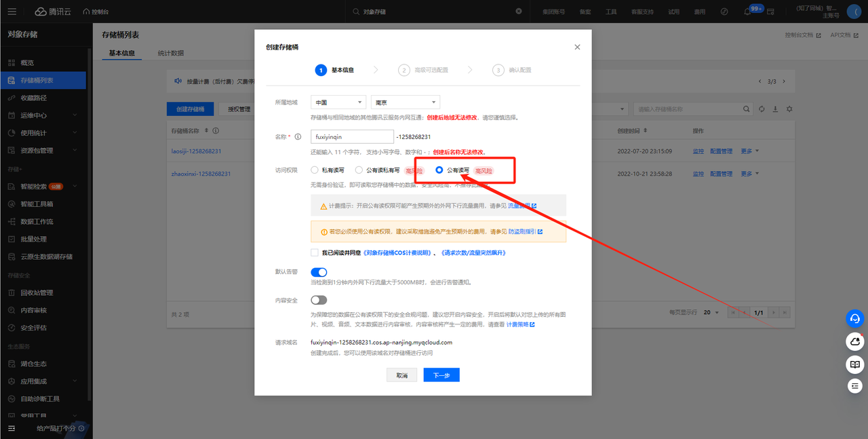Open the column settings gear icon
868x439 pixels.
coord(789,109)
